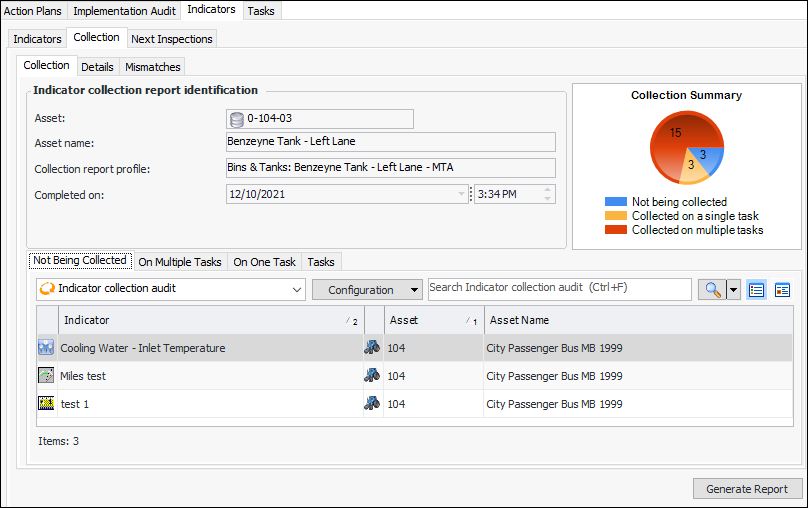Screen dimensions: 808x508
Task: Open the search options dropdown arrow
Action: point(734,290)
